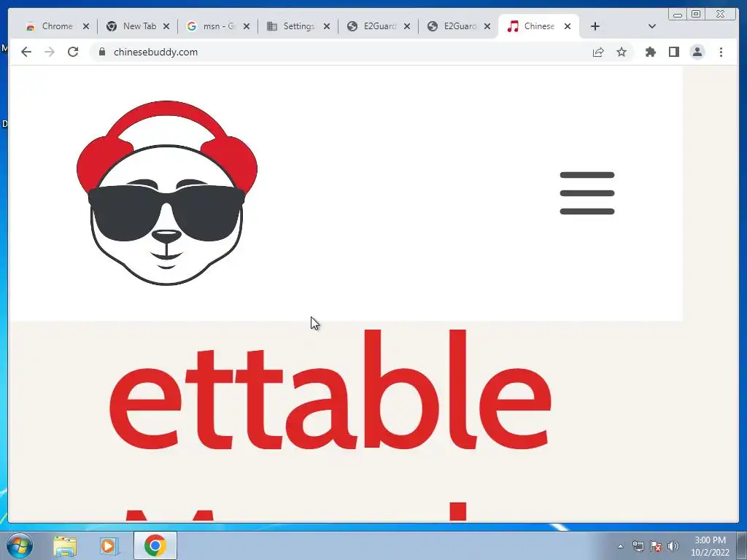Bookmark this tab with the star icon
Image resolution: width=747 pixels, height=560 pixels.
tap(622, 52)
